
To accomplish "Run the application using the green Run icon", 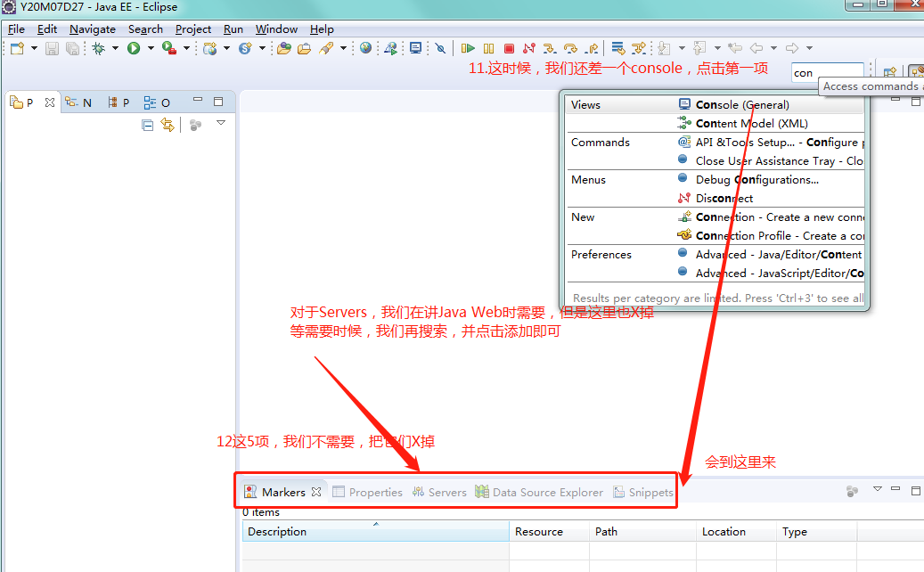I will 132,48.
